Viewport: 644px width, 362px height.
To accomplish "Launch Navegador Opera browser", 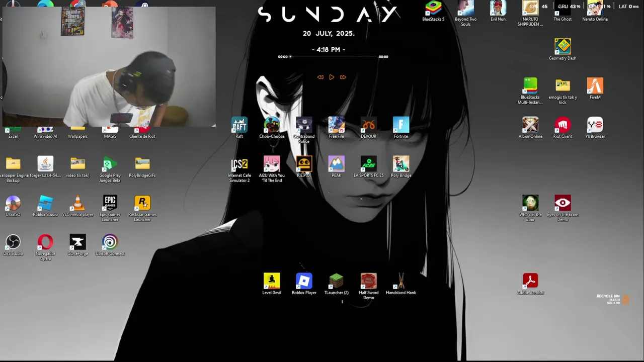I will coord(45,246).
